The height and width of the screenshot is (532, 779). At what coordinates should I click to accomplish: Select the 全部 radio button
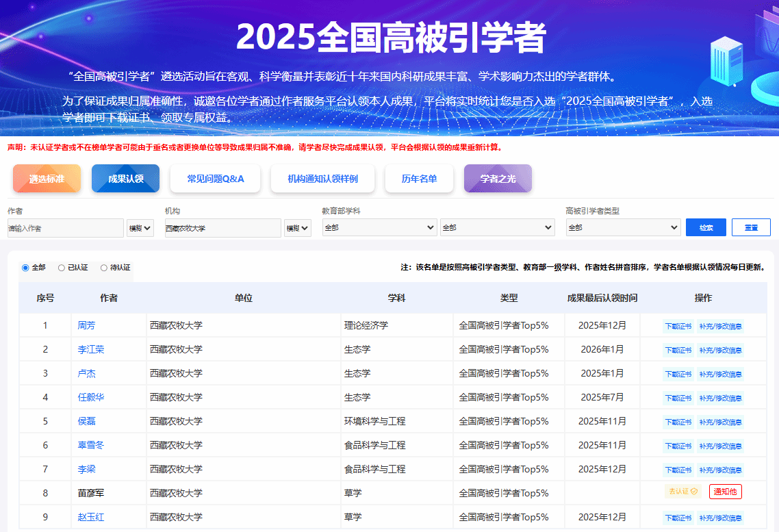pyautogui.click(x=25, y=268)
